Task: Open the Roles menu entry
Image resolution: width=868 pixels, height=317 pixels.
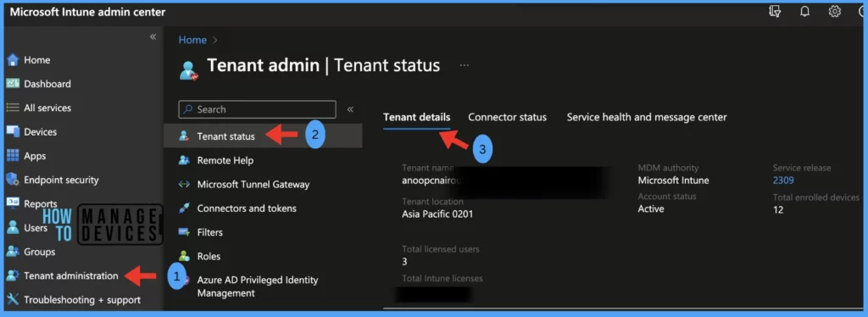Action: 209,256
